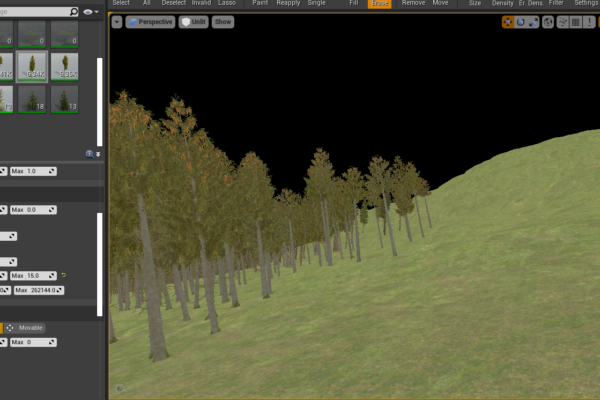Screen dimensions: 600x400
Task: Click the Max 262144.0 value field
Action: pos(39,290)
